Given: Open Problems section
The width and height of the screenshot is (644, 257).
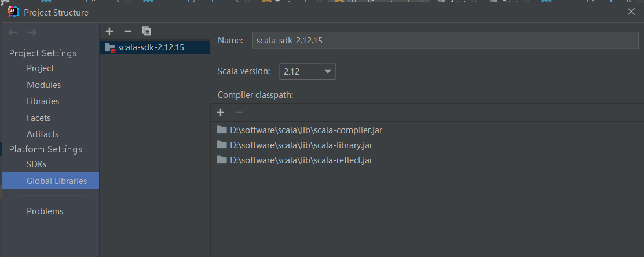Looking at the screenshot, I should click(x=45, y=211).
